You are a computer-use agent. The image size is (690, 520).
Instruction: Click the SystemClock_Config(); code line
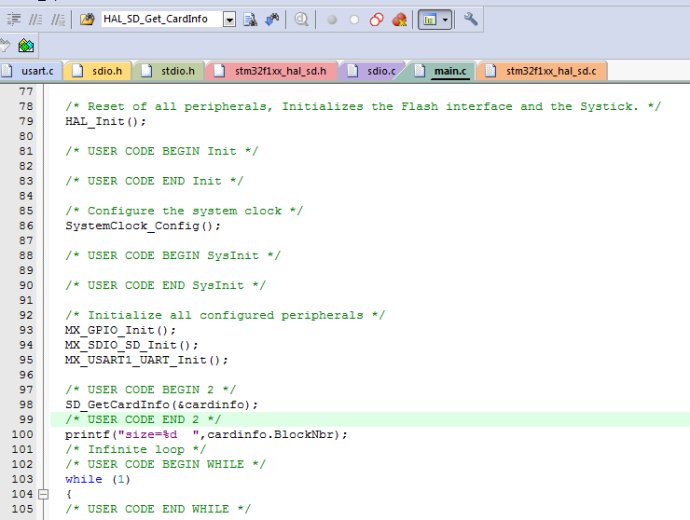[x=143, y=226]
